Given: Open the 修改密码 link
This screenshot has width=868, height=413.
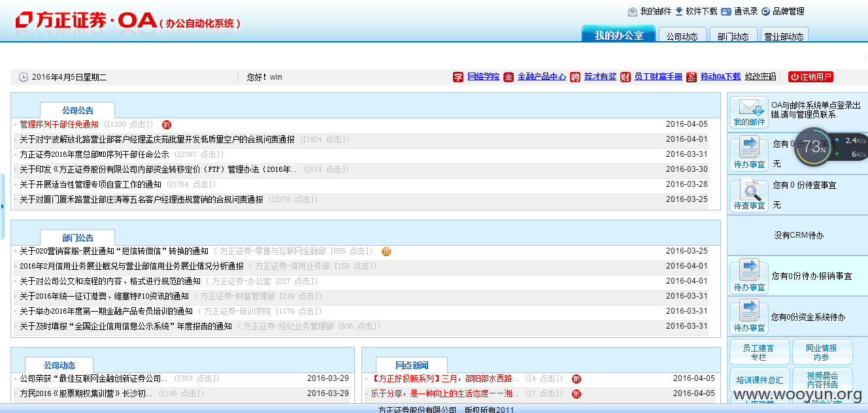Looking at the screenshot, I should coord(760,76).
